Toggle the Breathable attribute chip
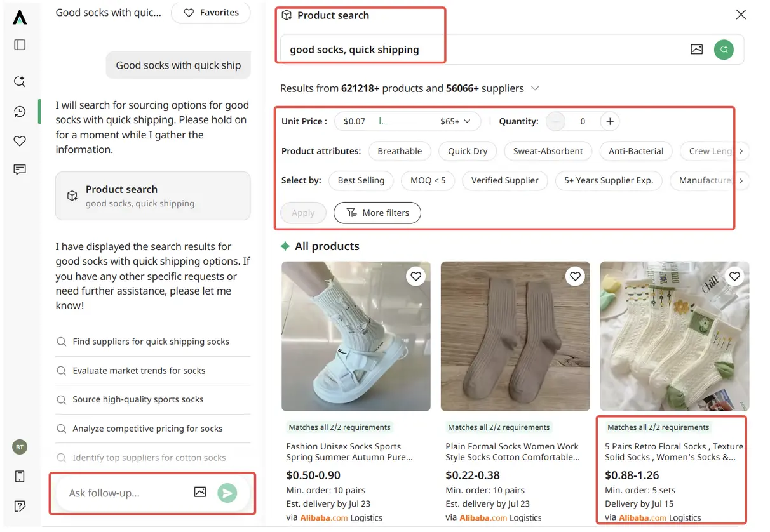 (x=400, y=151)
